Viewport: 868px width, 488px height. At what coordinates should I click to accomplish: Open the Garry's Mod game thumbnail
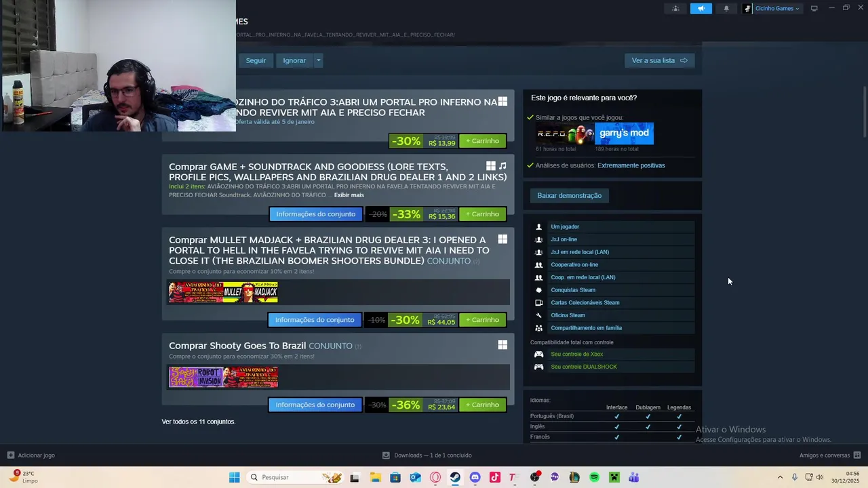(x=625, y=134)
